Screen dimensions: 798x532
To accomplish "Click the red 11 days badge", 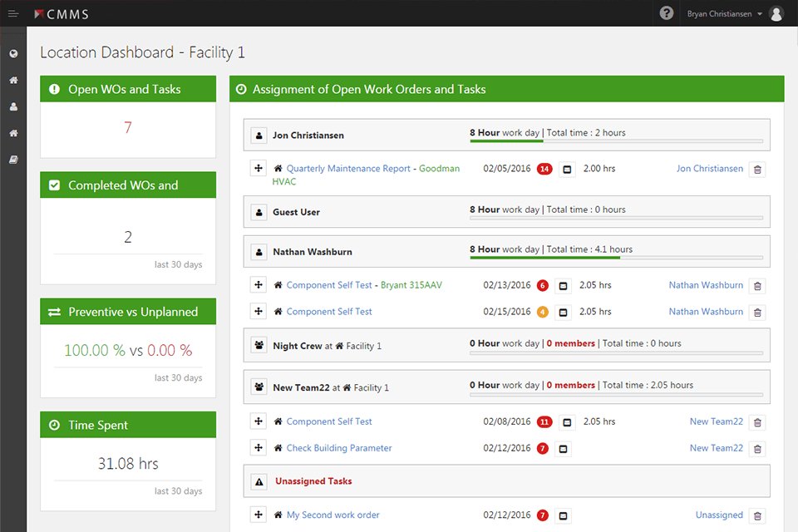I will [x=544, y=421].
